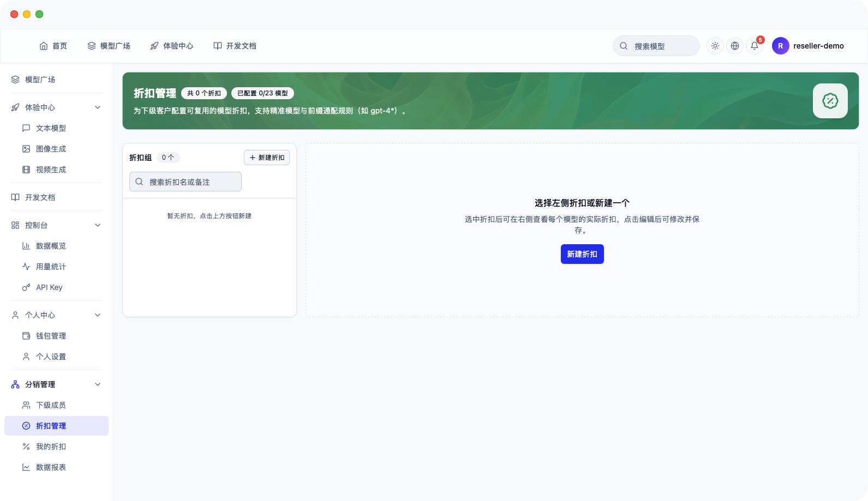Click the 共 0 个折扣 badge
868x501 pixels.
(x=204, y=93)
